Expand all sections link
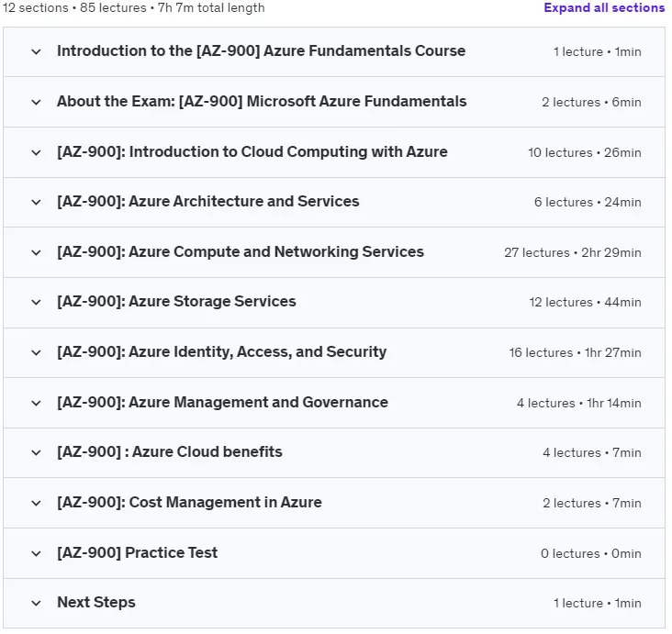This screenshot has width=672, height=634. 604,7
